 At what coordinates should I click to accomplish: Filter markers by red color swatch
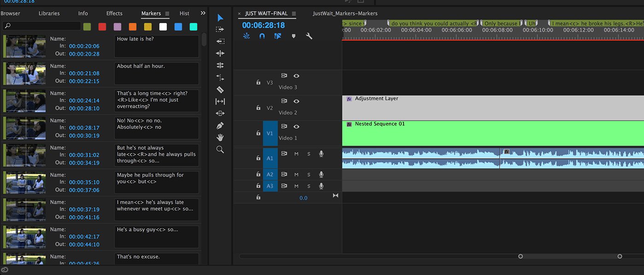pos(102,27)
